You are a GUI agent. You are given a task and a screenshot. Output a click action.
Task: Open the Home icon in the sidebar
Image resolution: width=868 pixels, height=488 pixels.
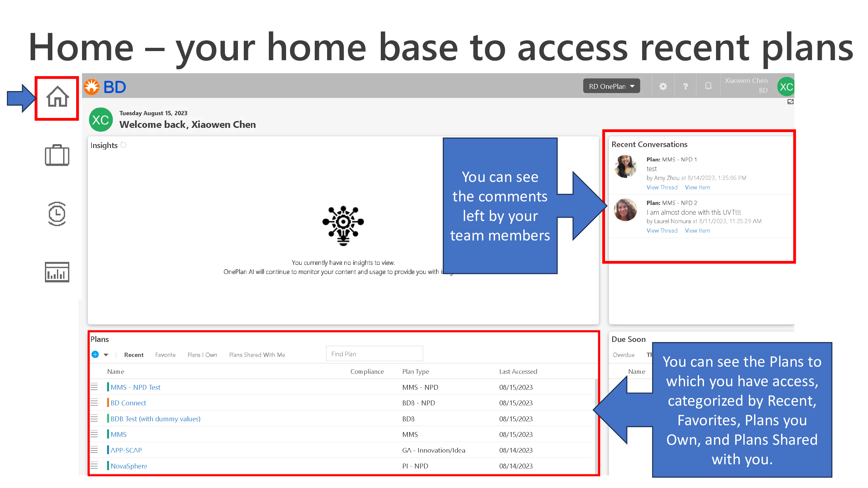click(x=57, y=97)
